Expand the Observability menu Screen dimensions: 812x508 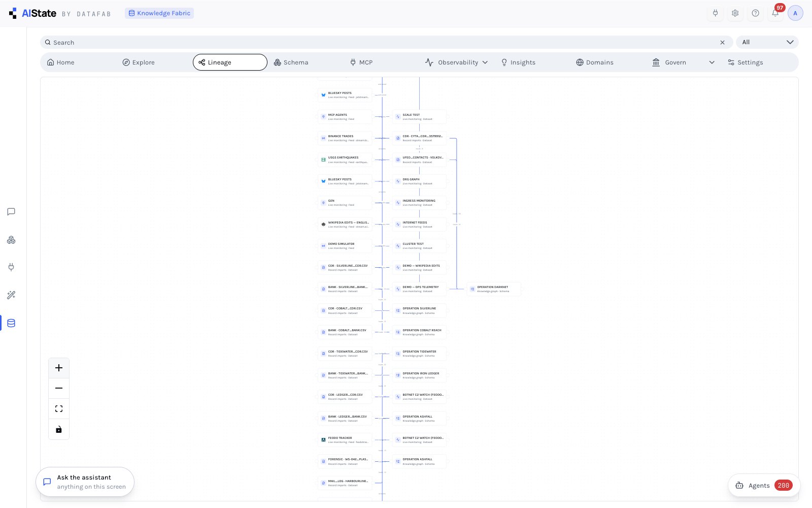click(x=456, y=62)
